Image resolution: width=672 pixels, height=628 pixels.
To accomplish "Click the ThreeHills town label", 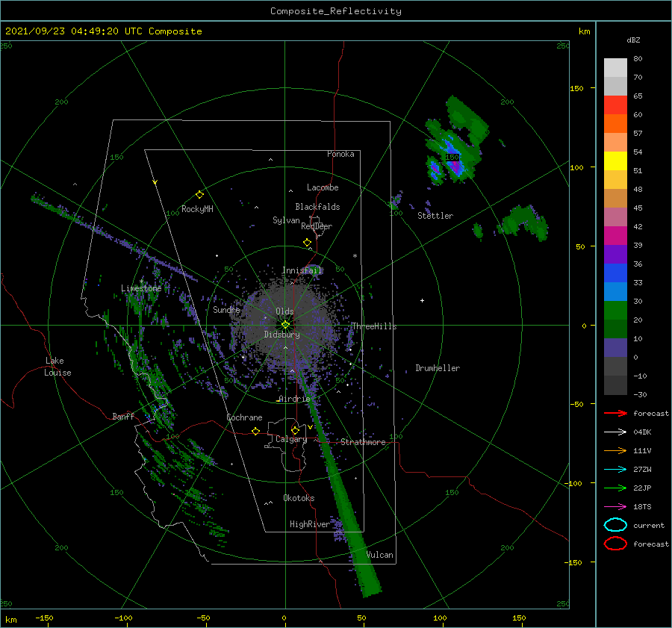I will 374,326.
